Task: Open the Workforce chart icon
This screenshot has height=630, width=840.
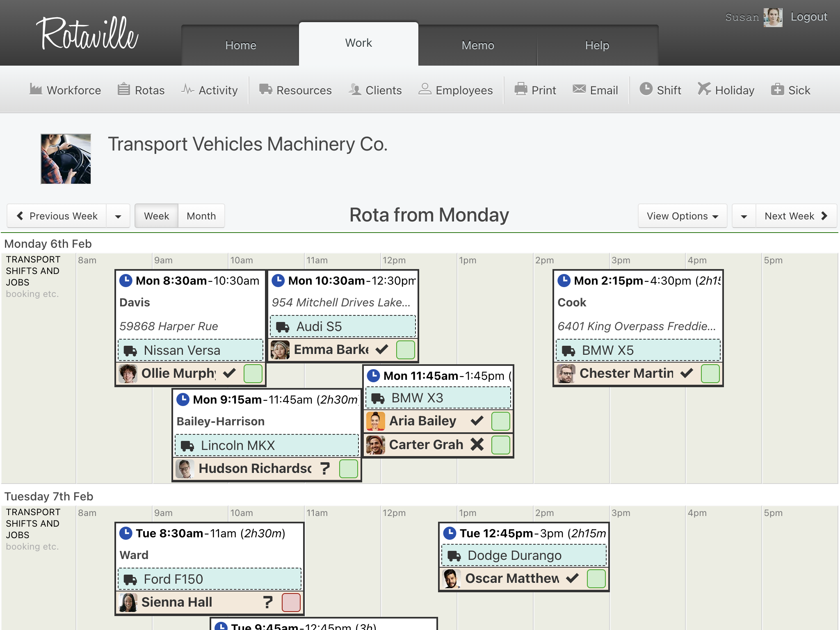Action: pos(36,89)
